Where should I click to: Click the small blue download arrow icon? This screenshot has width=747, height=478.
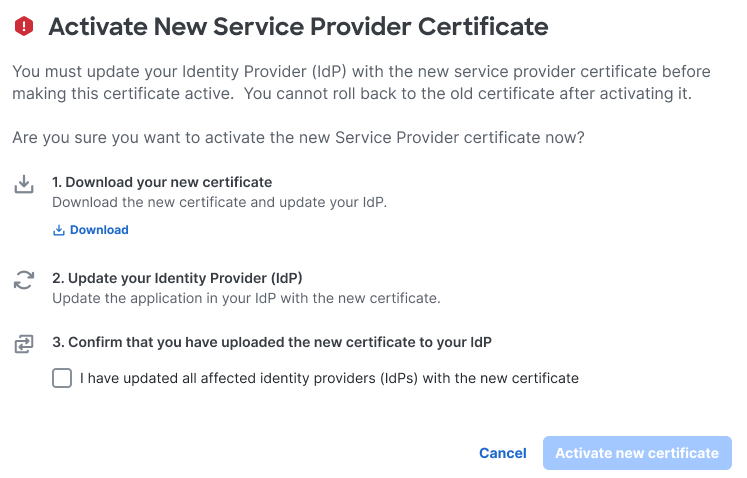[x=59, y=230]
